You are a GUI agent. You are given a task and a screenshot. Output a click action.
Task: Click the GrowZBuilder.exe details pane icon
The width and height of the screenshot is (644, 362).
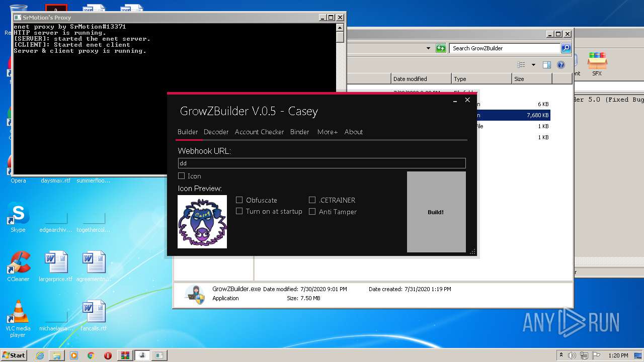point(195,294)
